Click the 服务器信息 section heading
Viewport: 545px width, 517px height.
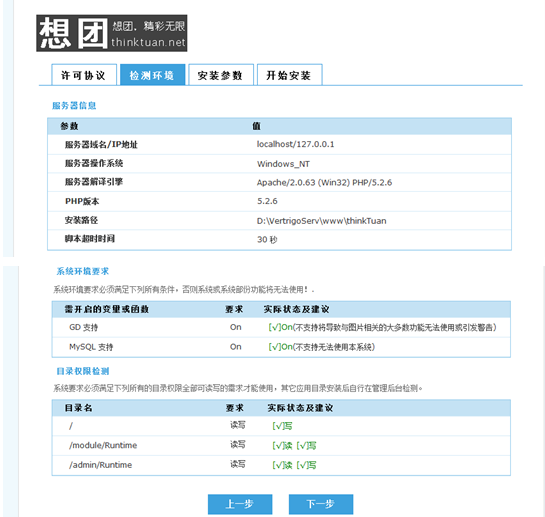(x=74, y=106)
